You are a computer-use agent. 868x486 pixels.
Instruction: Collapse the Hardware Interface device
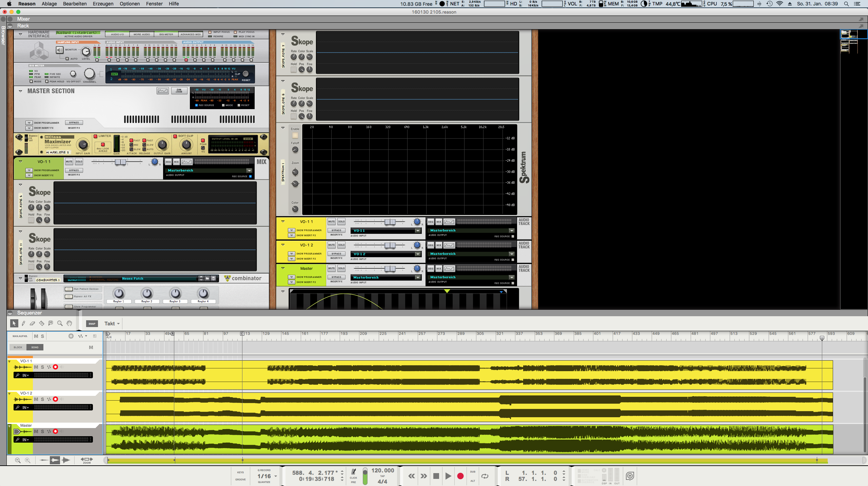[x=20, y=34]
